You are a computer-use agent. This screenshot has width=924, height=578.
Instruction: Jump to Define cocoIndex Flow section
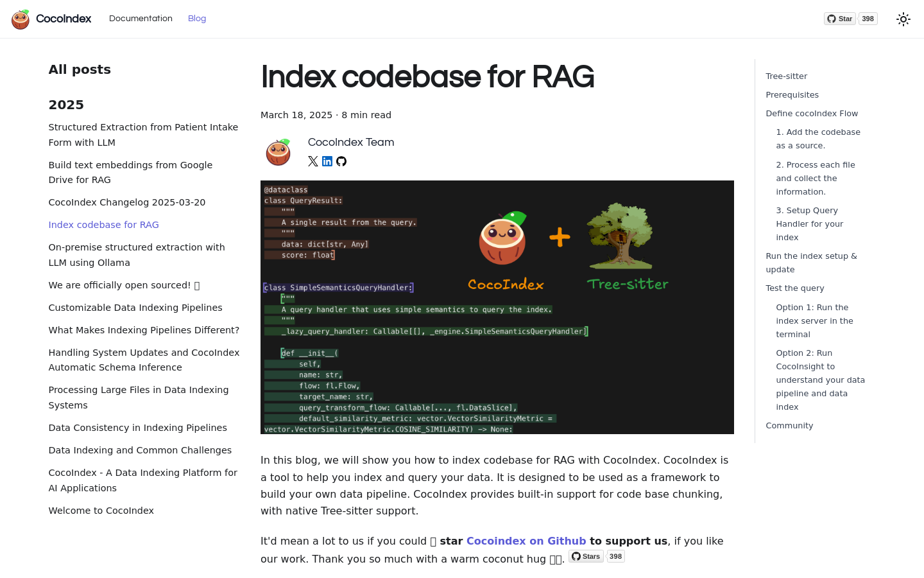click(812, 114)
